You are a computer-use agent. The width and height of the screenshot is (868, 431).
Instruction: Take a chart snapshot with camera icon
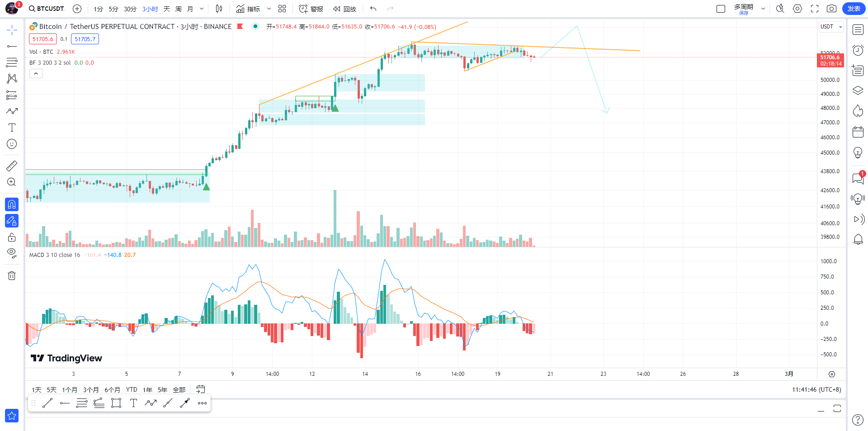pyautogui.click(x=831, y=9)
